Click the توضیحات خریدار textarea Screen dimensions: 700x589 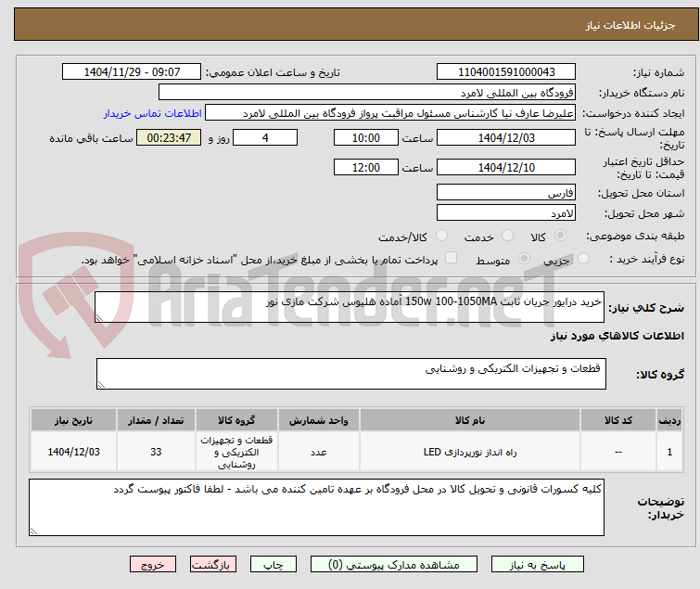[316, 507]
